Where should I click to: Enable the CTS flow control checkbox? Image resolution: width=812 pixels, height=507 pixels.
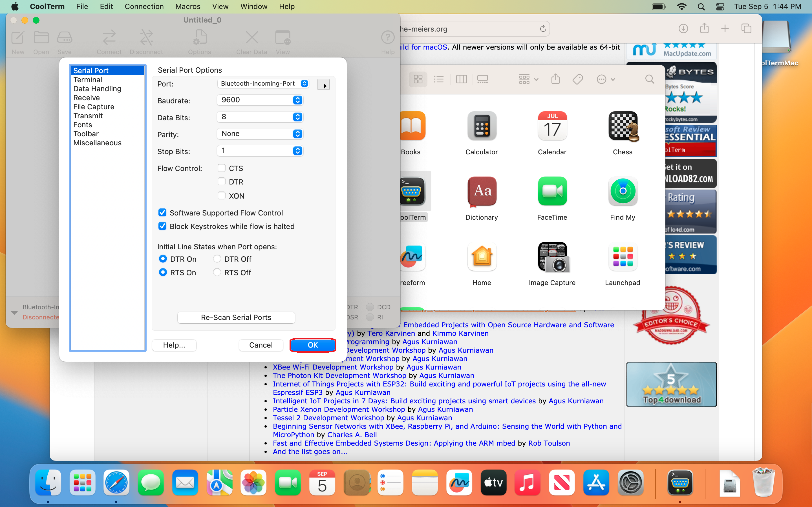click(221, 168)
